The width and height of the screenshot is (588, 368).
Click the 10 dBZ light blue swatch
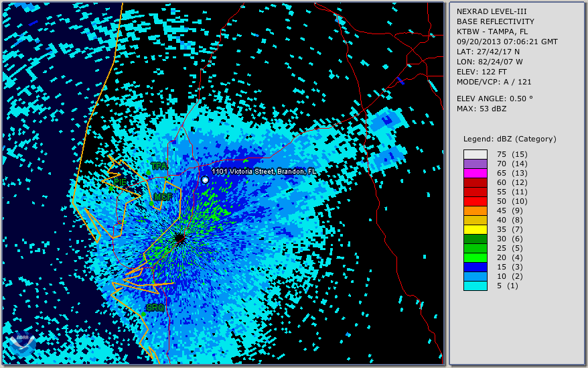pos(475,276)
